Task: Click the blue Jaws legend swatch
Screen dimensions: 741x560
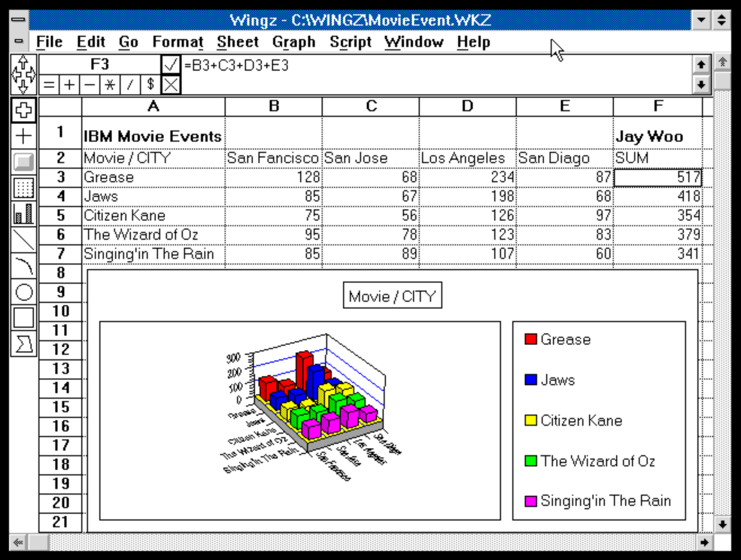Action: 530,380
